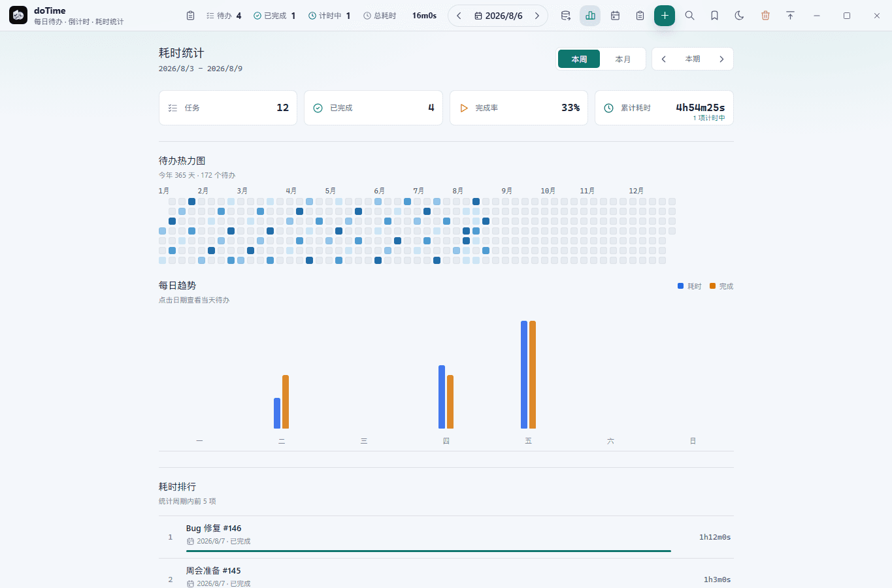This screenshot has width=892, height=588.
Task: Pin window on top arrow icon
Action: [790, 16]
